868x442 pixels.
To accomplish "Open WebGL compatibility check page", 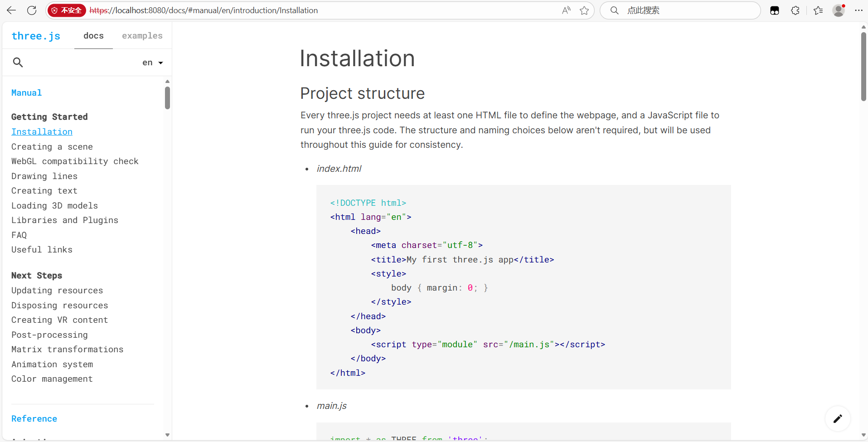I will [x=75, y=161].
